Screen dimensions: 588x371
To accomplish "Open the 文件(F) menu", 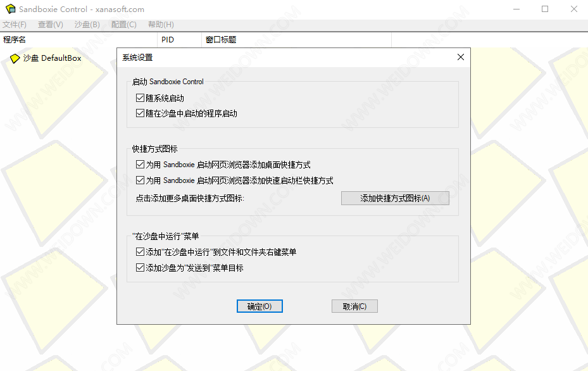I will 15,25.
